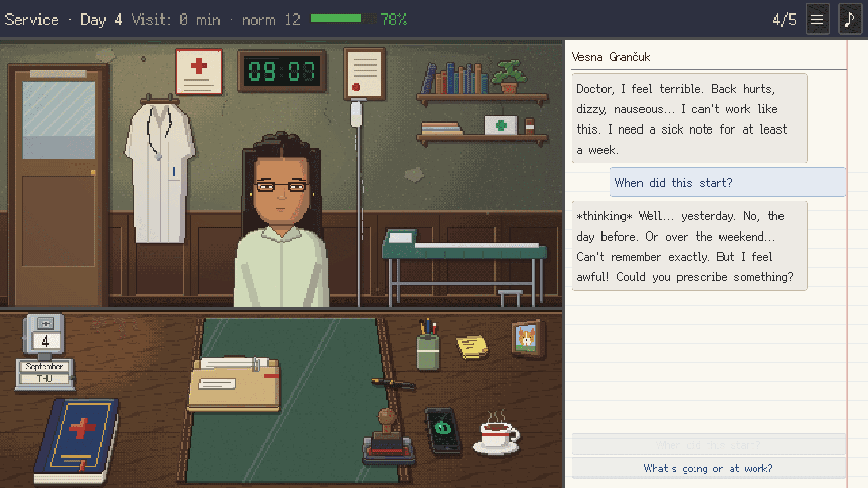
Task: Click the desk calendar showing September 4
Action: coord(45,352)
